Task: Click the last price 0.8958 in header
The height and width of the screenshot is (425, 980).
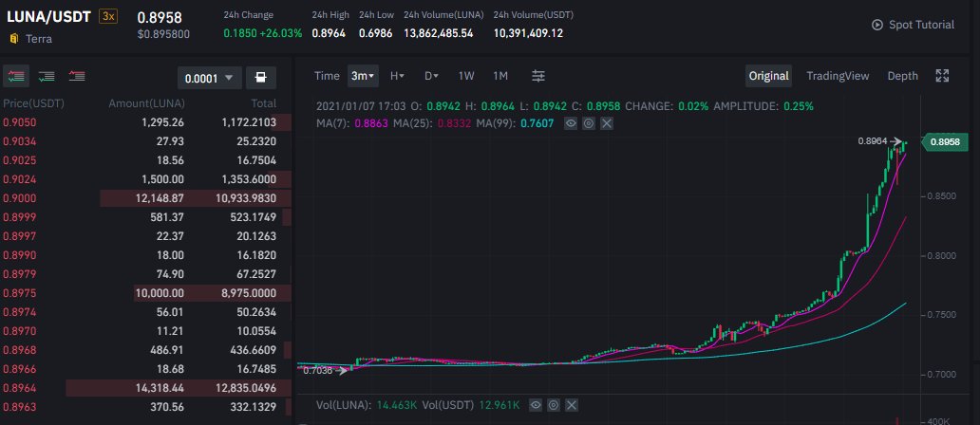Action: pyautogui.click(x=160, y=17)
